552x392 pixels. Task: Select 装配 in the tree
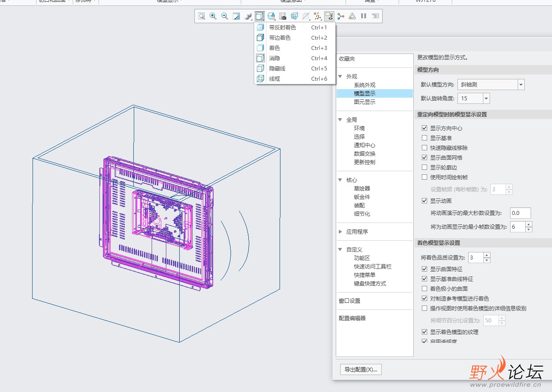click(359, 206)
